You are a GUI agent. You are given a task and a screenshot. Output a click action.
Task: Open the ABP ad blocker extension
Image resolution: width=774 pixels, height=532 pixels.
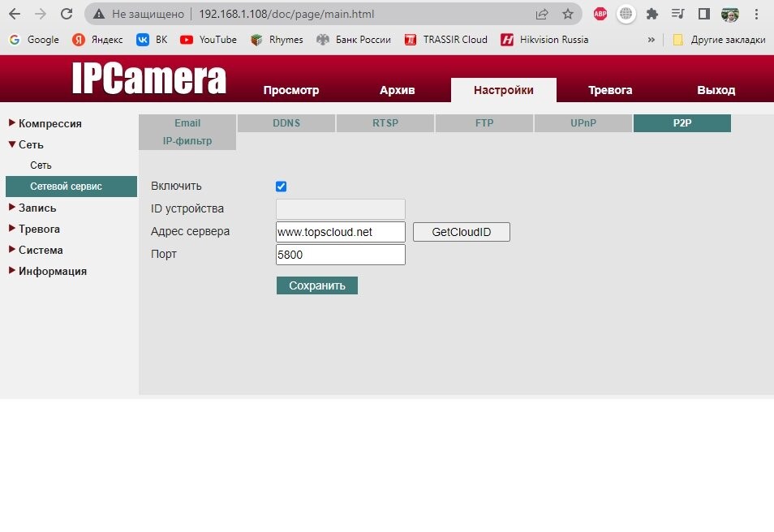[x=600, y=14]
